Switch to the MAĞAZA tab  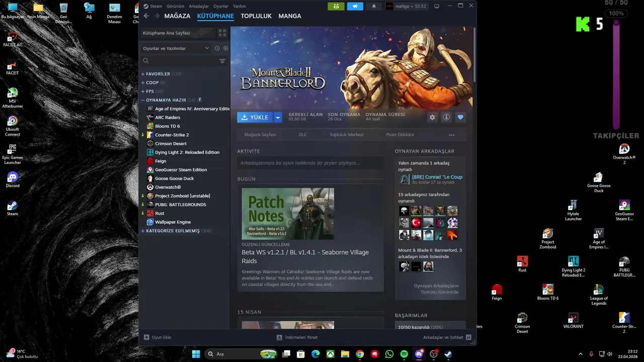pyautogui.click(x=177, y=16)
